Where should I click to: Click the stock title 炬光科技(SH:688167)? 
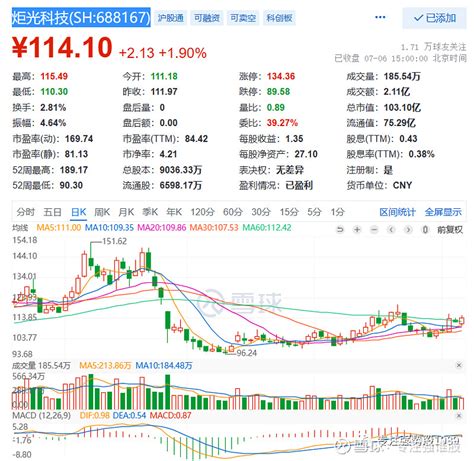click(81, 17)
